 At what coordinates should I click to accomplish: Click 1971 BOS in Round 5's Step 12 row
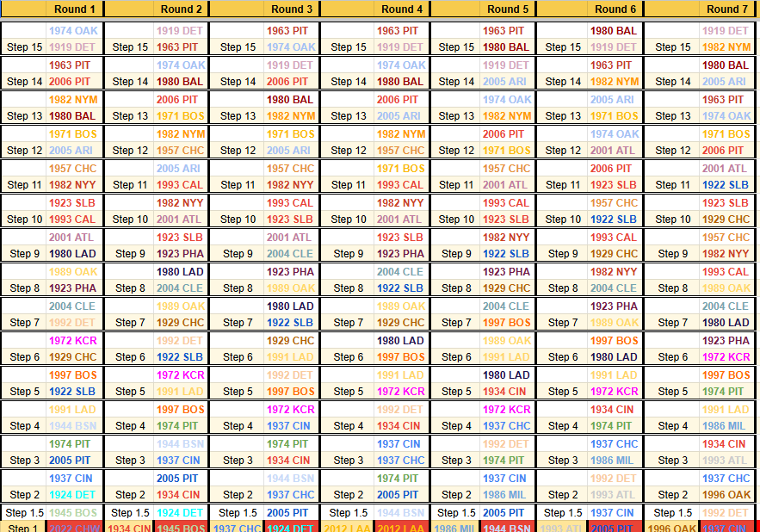[506, 151]
